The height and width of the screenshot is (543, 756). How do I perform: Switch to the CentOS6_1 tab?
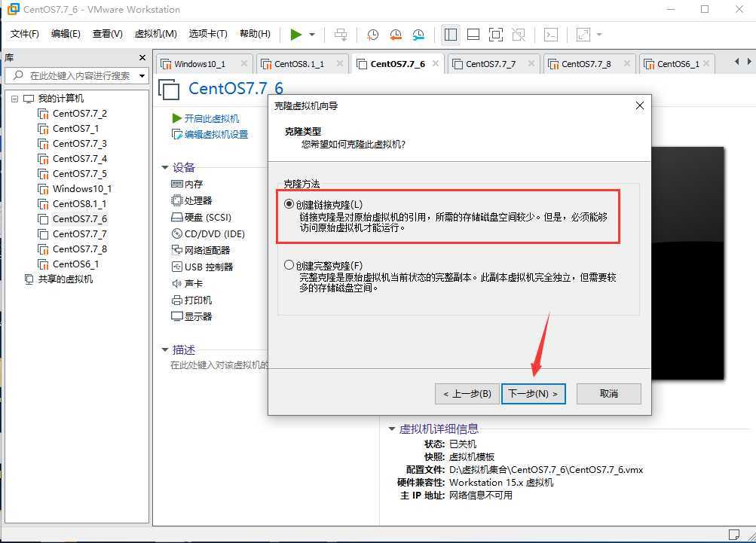click(678, 63)
